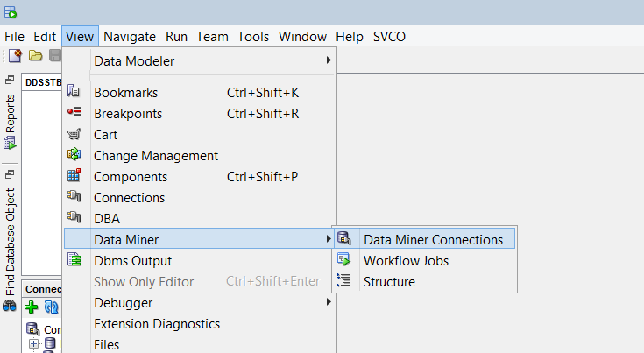Click the Structure list icon
This screenshot has width=644, height=353.
[343, 280]
